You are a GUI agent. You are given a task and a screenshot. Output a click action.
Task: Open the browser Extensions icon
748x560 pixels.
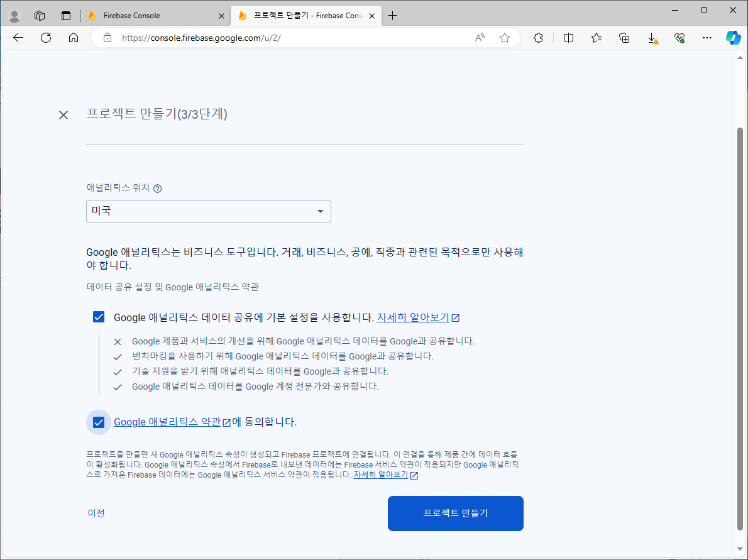coord(538,38)
